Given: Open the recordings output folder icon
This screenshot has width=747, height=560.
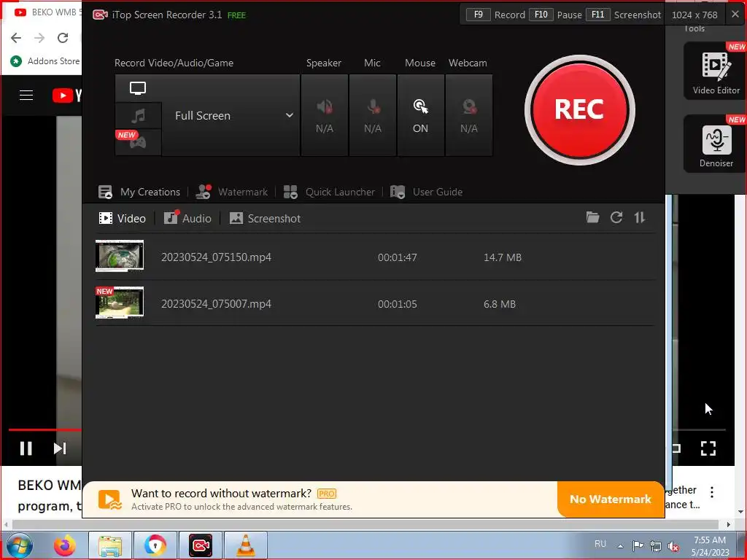Looking at the screenshot, I should 592,217.
